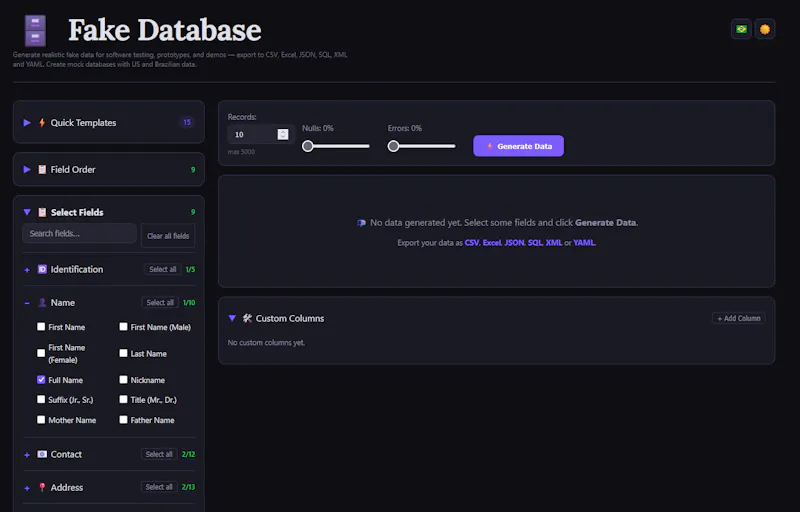Check the Mother Name checkbox
This screenshot has width=800, height=512.
coord(41,420)
